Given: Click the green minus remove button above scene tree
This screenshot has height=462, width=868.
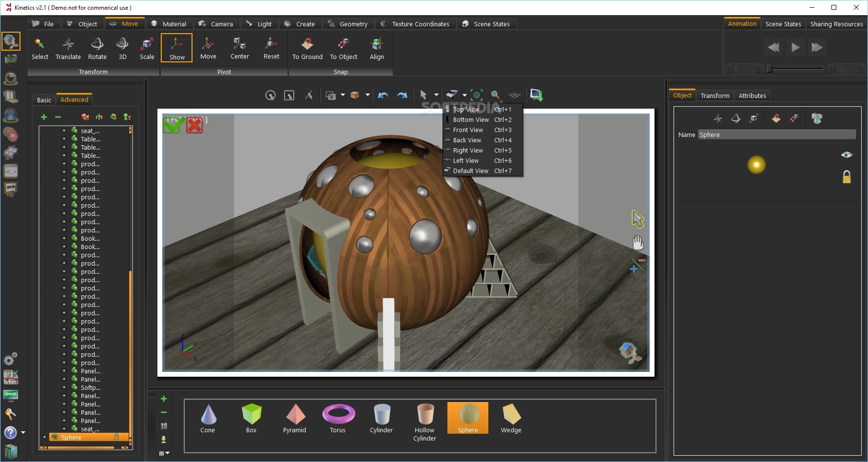Looking at the screenshot, I should 58,117.
